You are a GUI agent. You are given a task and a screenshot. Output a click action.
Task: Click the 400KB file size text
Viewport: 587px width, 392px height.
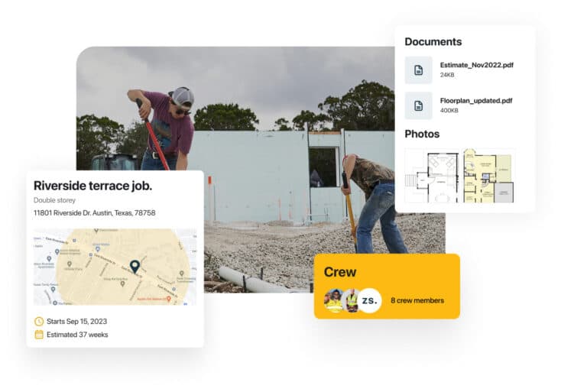pyautogui.click(x=449, y=111)
